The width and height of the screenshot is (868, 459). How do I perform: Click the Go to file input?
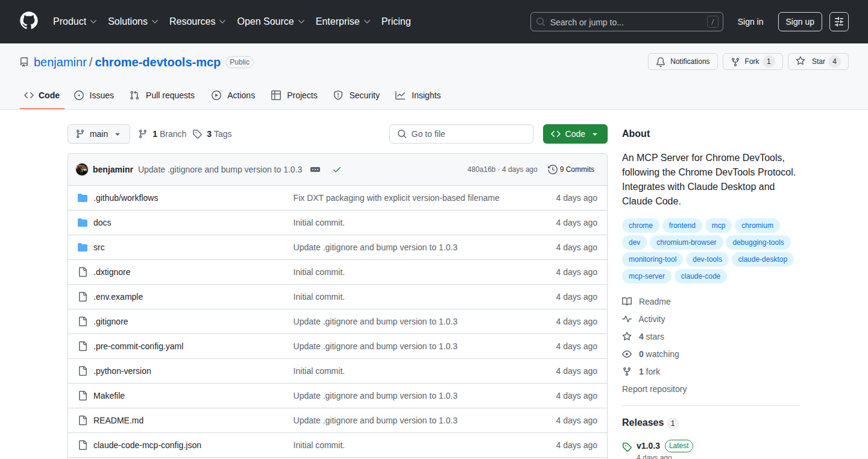(461, 134)
